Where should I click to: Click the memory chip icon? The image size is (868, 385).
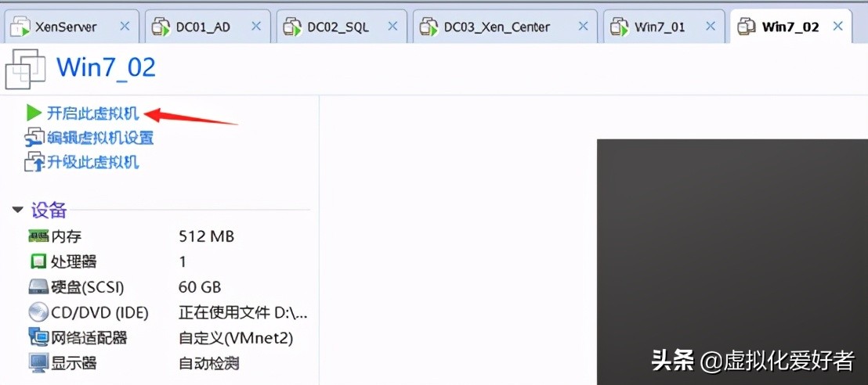(x=38, y=237)
